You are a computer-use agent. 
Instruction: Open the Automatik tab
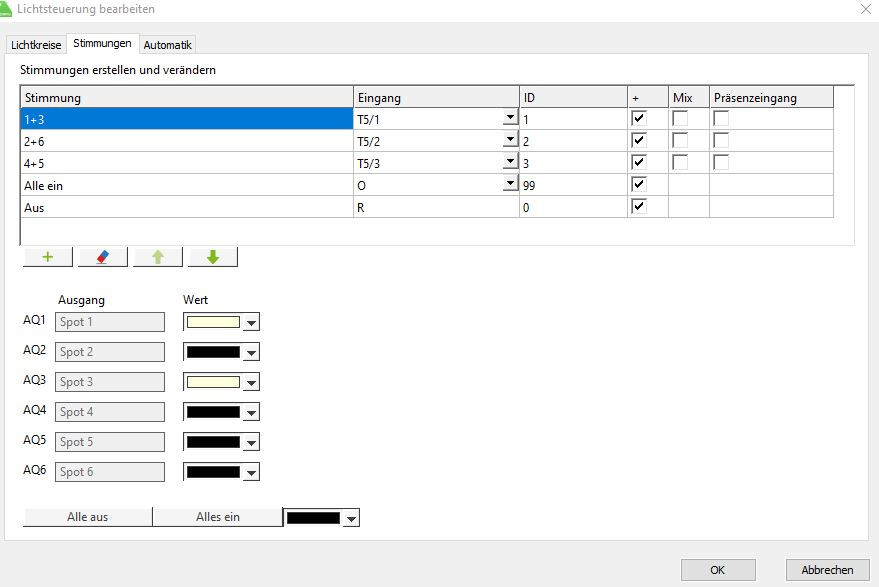[x=167, y=45]
